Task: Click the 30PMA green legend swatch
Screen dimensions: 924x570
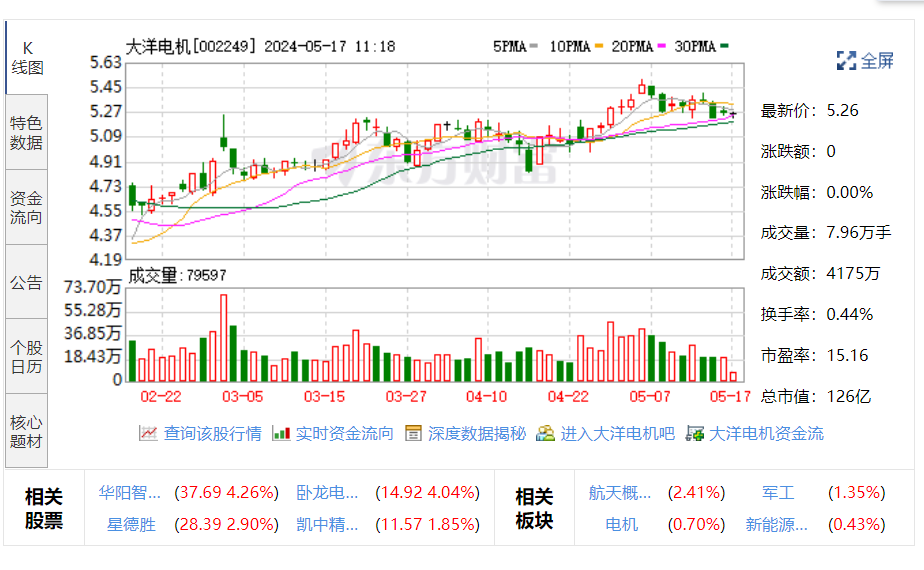Action: (724, 45)
